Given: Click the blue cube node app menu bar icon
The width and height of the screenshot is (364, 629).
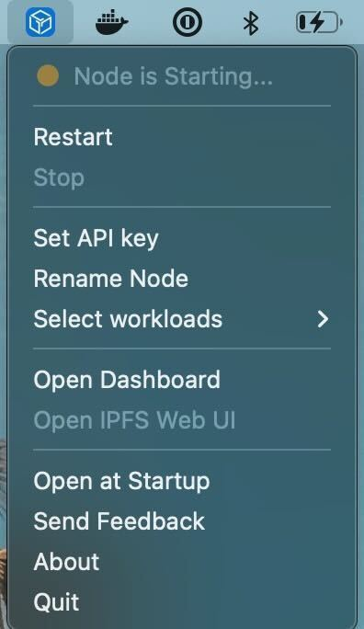Looking at the screenshot, I should (x=40, y=22).
